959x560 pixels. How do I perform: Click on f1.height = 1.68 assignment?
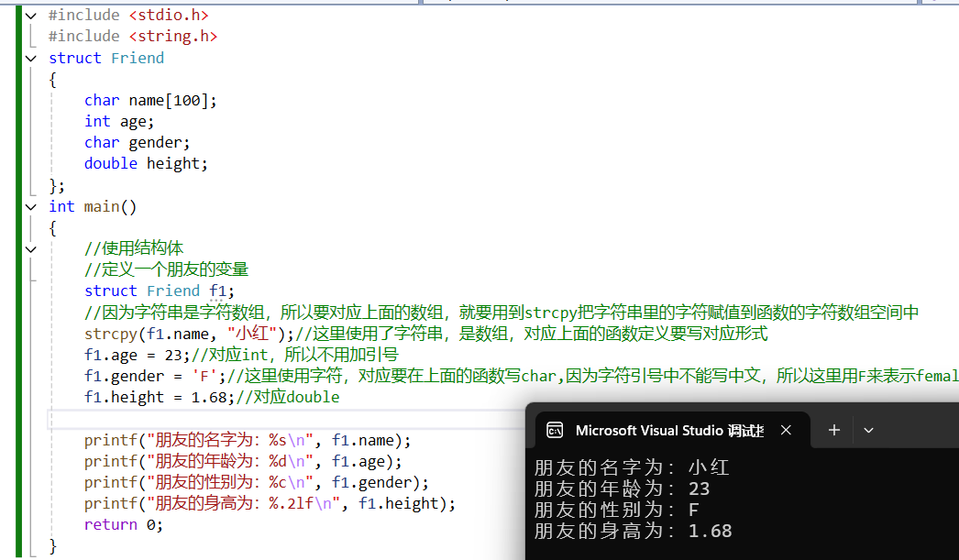(160, 398)
